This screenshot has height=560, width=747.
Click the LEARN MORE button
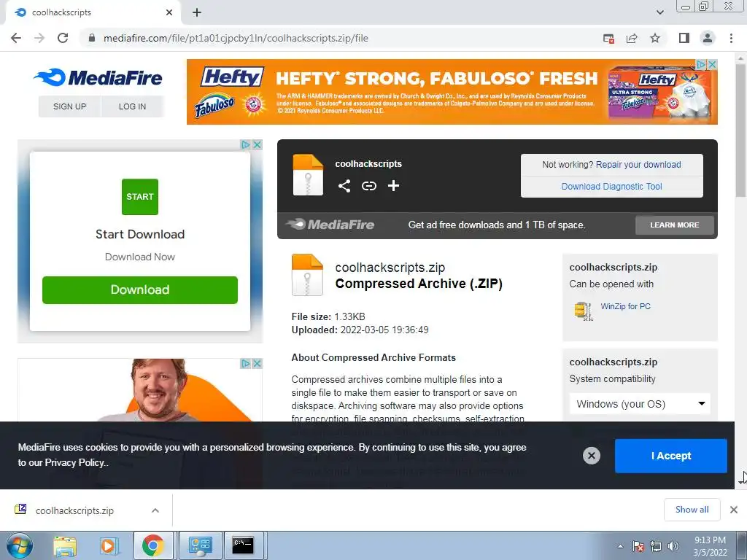[x=675, y=225]
